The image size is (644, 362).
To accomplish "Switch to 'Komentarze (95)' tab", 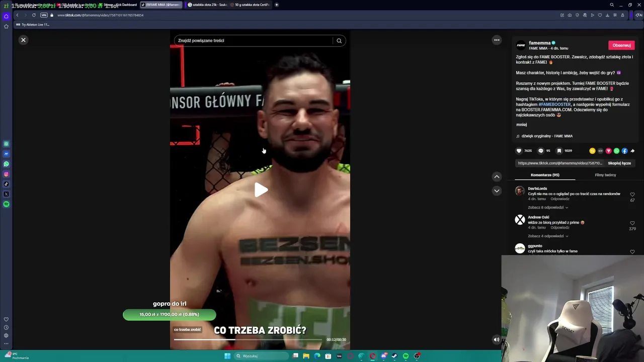I will point(545,175).
